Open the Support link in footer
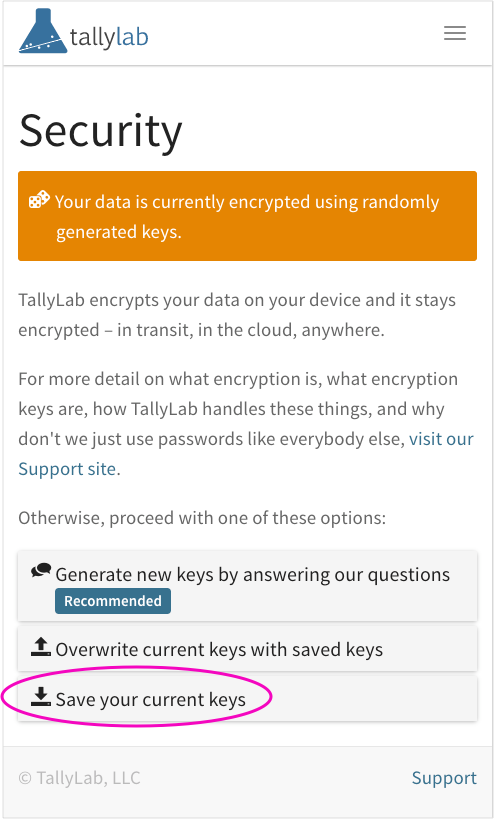Image resolution: width=494 pixels, height=819 pixels. coord(444,778)
